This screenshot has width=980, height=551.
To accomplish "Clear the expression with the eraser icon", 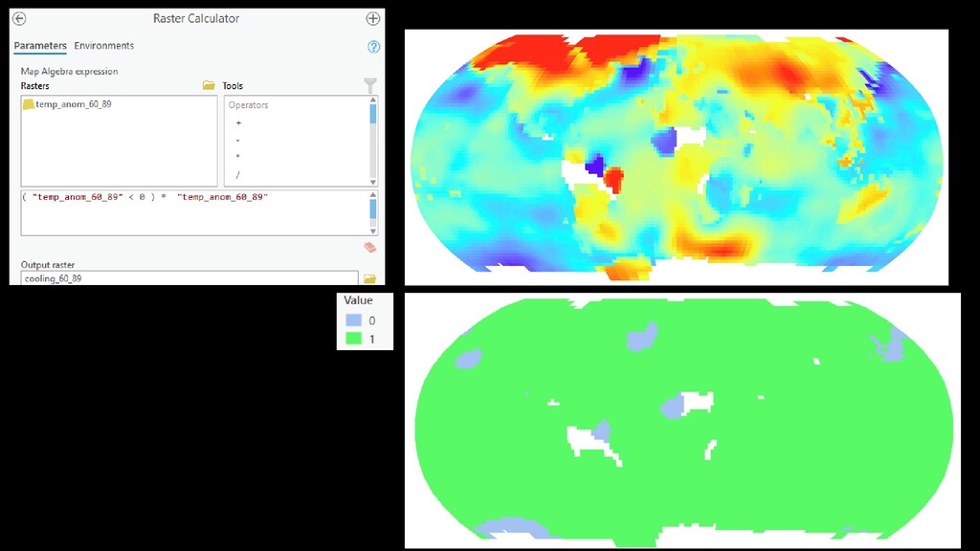I will click(x=370, y=248).
